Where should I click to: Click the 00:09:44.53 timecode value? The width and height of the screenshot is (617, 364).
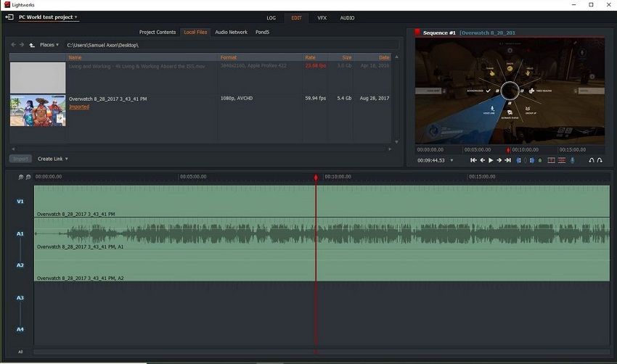click(x=431, y=160)
